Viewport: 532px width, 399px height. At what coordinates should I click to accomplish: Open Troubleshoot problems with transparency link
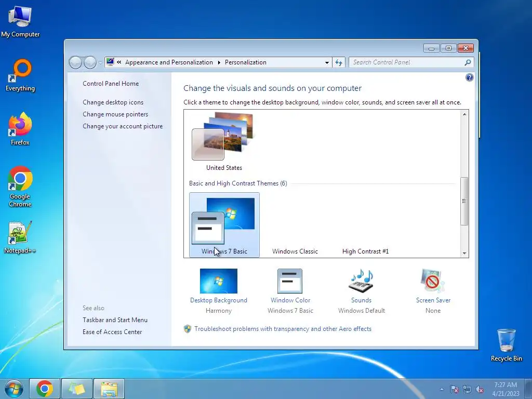pos(283,329)
